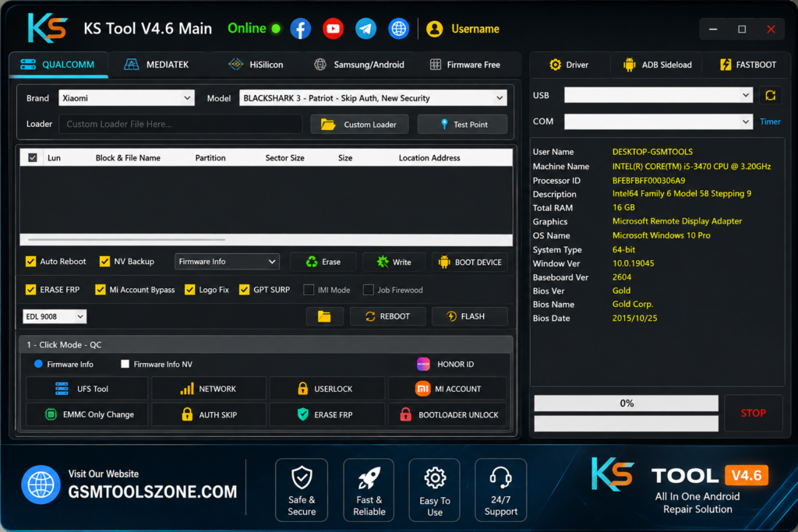This screenshot has height=532, width=798.
Task: Open the Telegram channel icon
Action: pos(365,29)
